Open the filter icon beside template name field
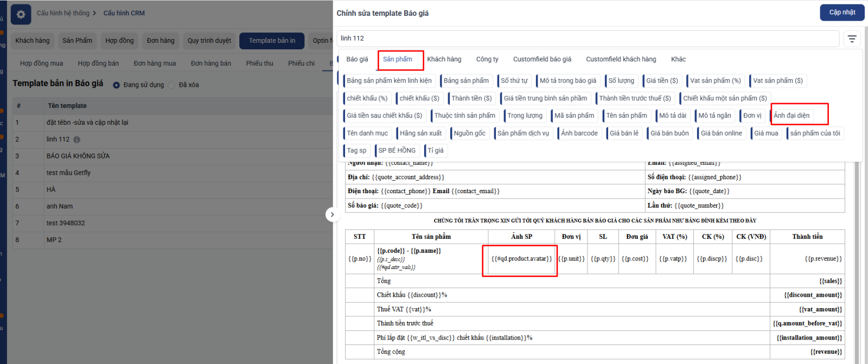This screenshot has height=364, width=868. point(852,39)
